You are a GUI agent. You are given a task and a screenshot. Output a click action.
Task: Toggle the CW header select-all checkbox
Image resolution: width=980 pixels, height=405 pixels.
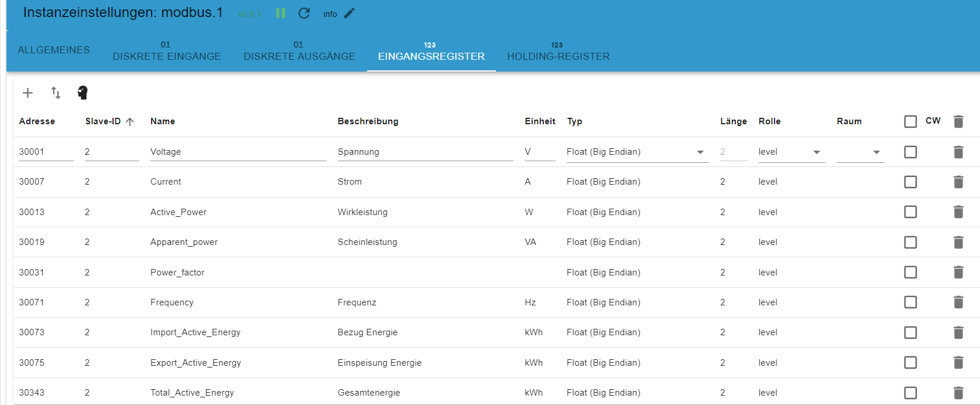click(x=910, y=121)
